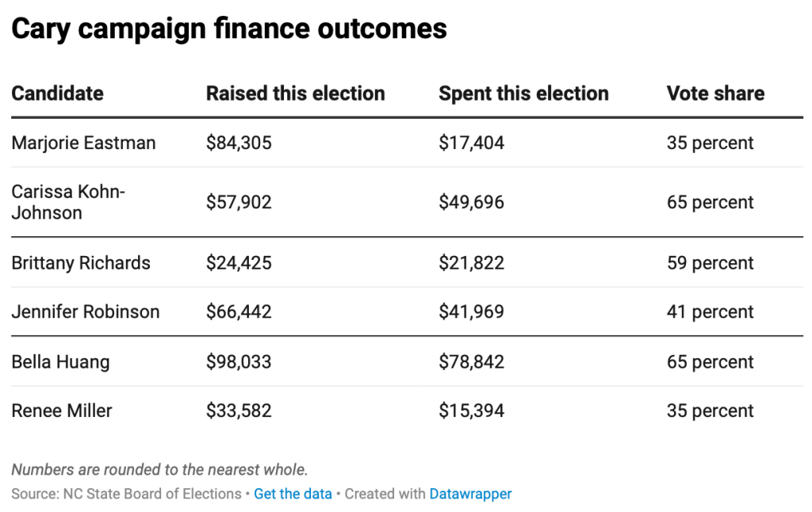Click the $15,394 spent amount
This screenshot has height=512, width=812.
[471, 411]
